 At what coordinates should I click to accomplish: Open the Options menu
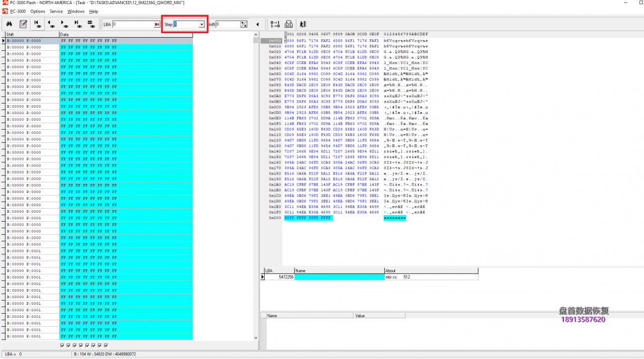coord(38,11)
